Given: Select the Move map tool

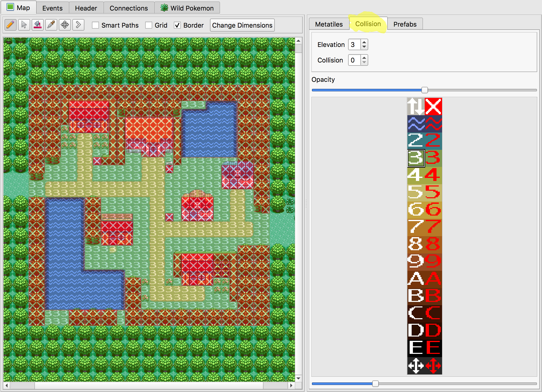Looking at the screenshot, I should point(65,25).
